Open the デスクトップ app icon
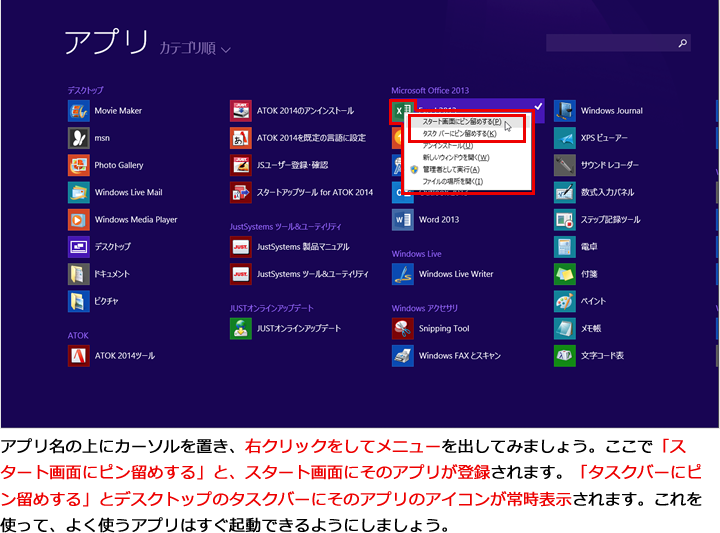 [79, 247]
